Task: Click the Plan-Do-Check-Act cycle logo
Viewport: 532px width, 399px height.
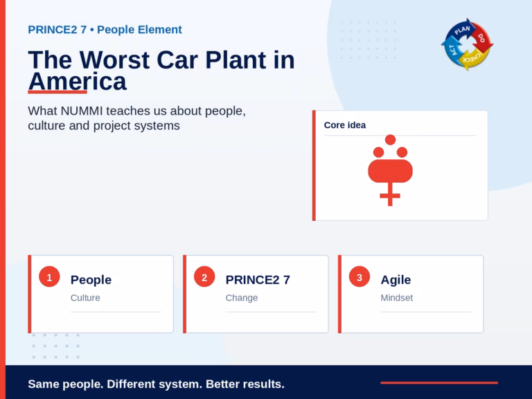Action: coord(467,44)
